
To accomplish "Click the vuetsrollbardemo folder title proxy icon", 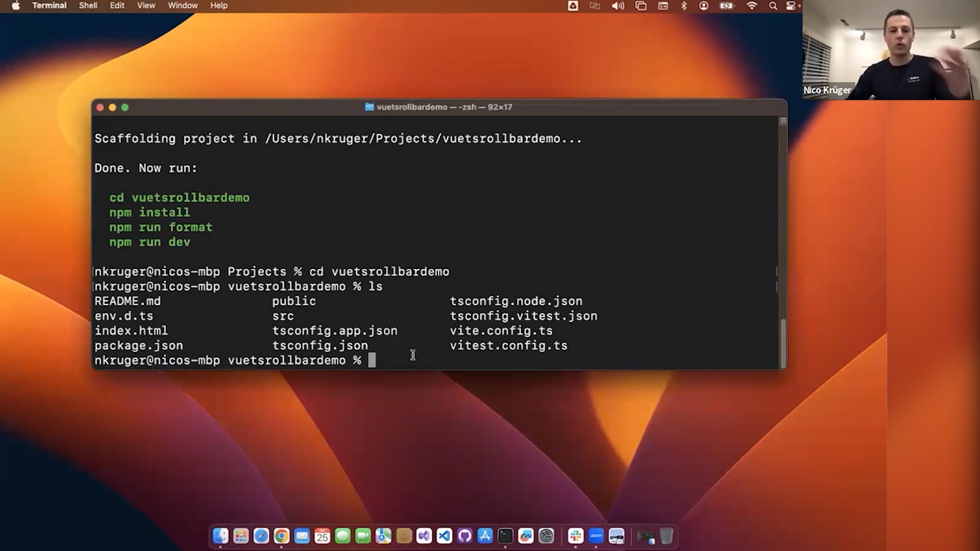I will pyautogui.click(x=370, y=107).
